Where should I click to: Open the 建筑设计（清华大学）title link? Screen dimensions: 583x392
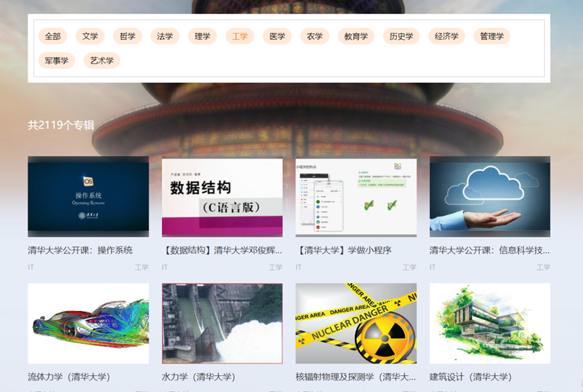click(470, 376)
